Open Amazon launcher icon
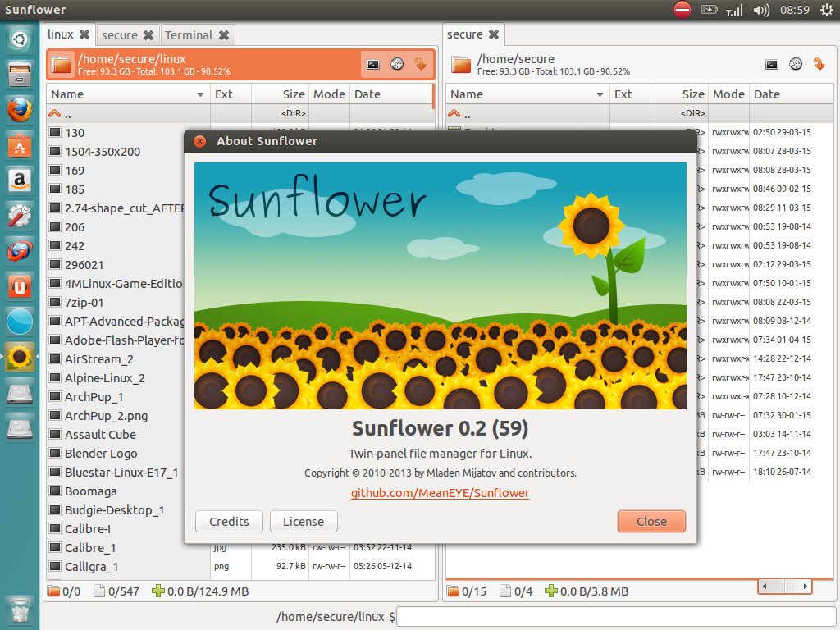This screenshot has height=630, width=840. (20, 180)
